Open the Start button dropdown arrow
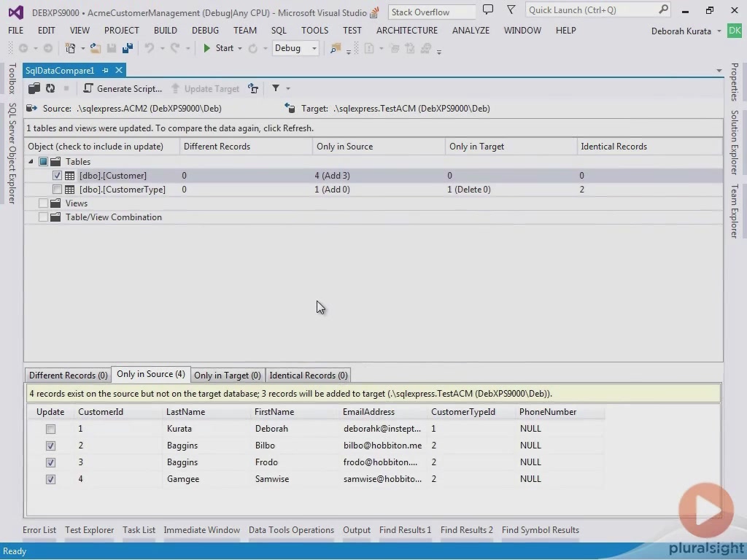The width and height of the screenshot is (747, 560). [x=240, y=49]
